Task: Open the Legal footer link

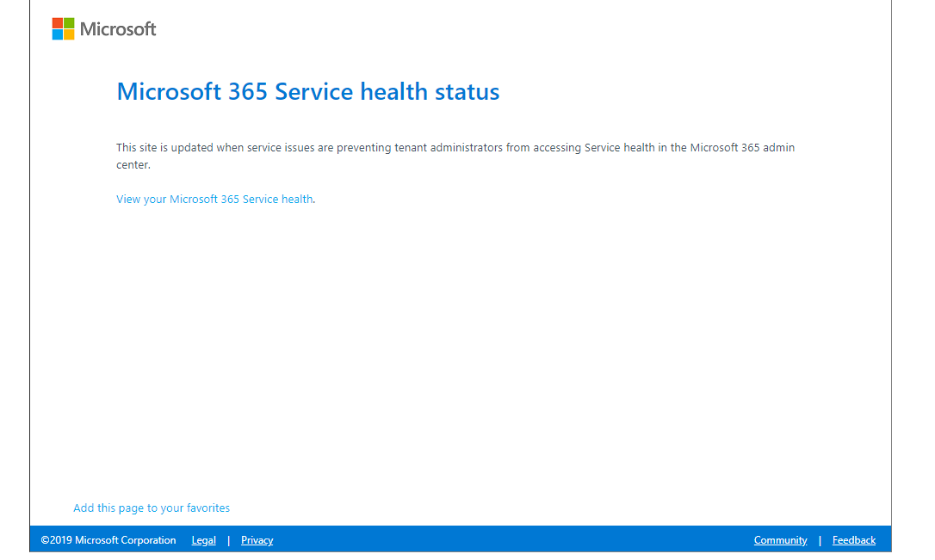Action: click(x=203, y=540)
